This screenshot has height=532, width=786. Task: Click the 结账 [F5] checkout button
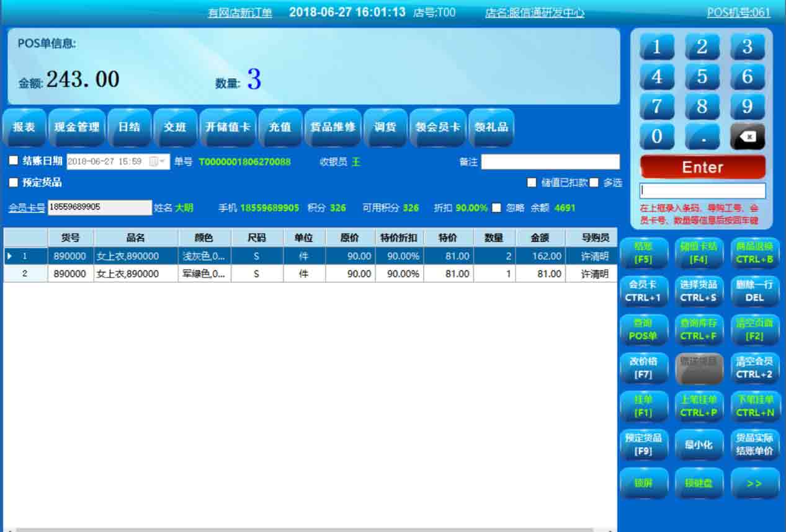tap(643, 253)
